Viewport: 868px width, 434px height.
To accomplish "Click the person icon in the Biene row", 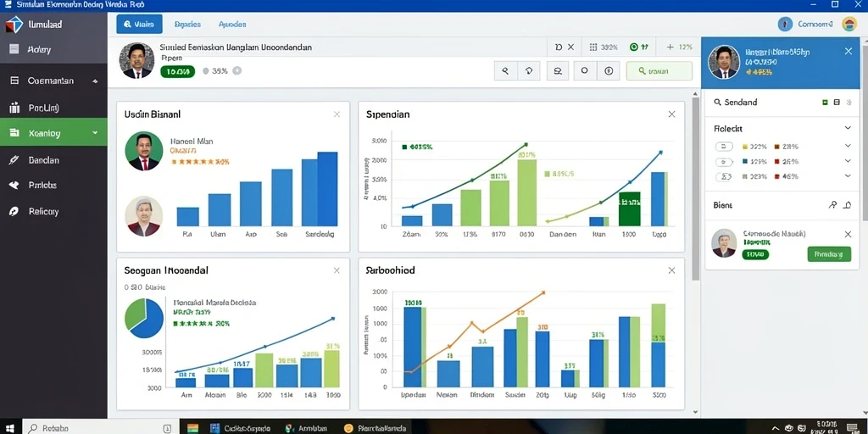I will coord(832,205).
